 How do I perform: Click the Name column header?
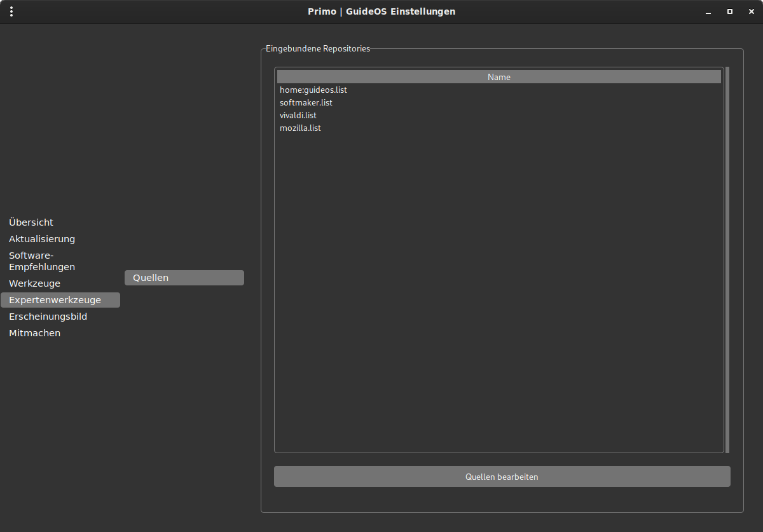tap(499, 77)
